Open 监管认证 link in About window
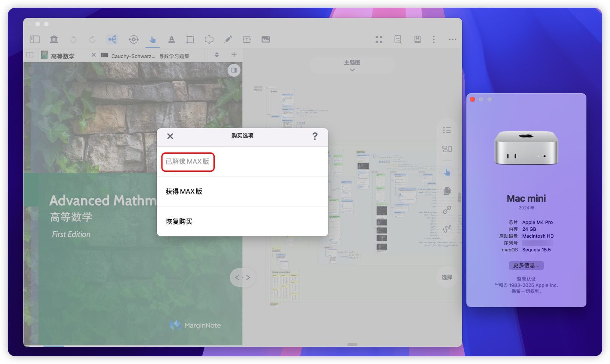 point(526,279)
